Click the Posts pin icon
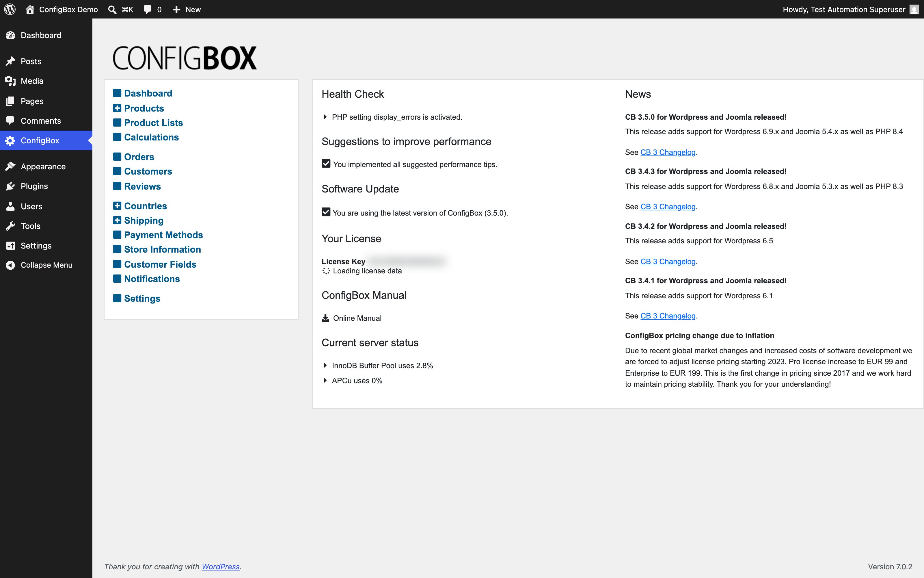The image size is (924, 578). [10, 61]
